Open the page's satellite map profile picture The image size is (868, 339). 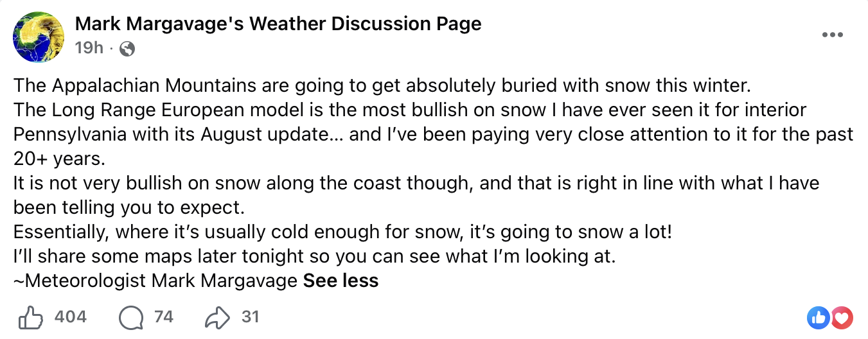pyautogui.click(x=38, y=37)
